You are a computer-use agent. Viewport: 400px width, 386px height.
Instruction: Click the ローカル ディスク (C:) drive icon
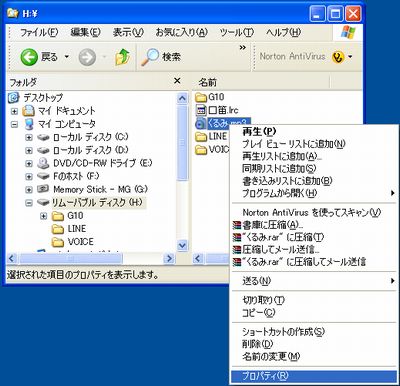pyautogui.click(x=43, y=137)
